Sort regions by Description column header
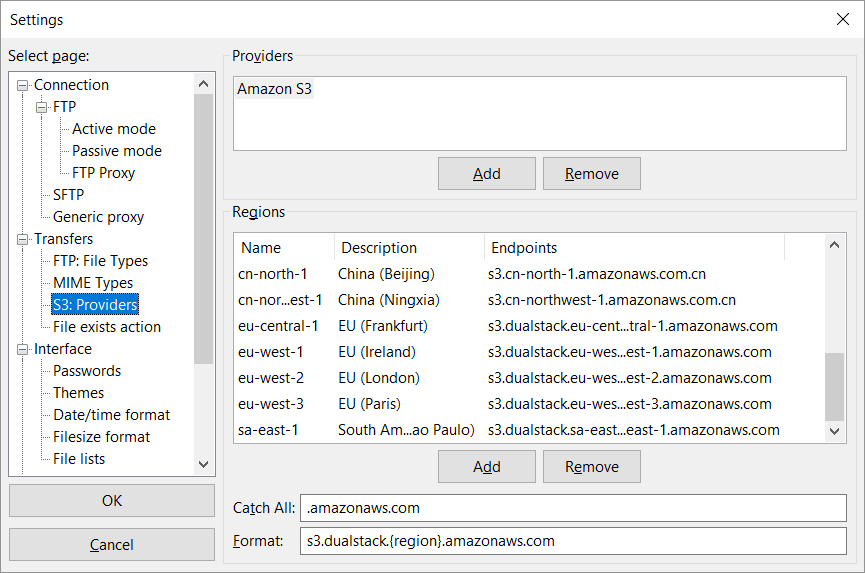The width and height of the screenshot is (865, 573). 409,248
